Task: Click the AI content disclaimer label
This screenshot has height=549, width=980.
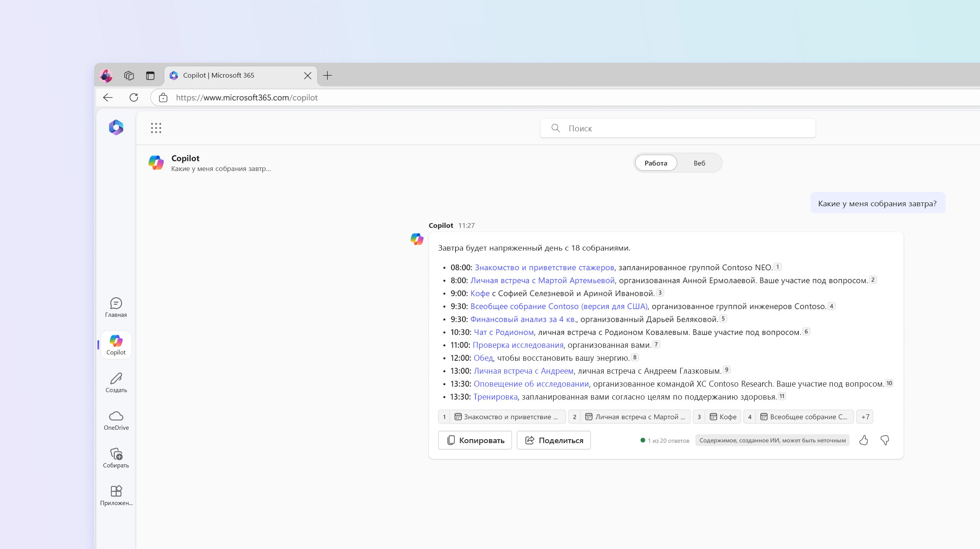Action: point(772,440)
